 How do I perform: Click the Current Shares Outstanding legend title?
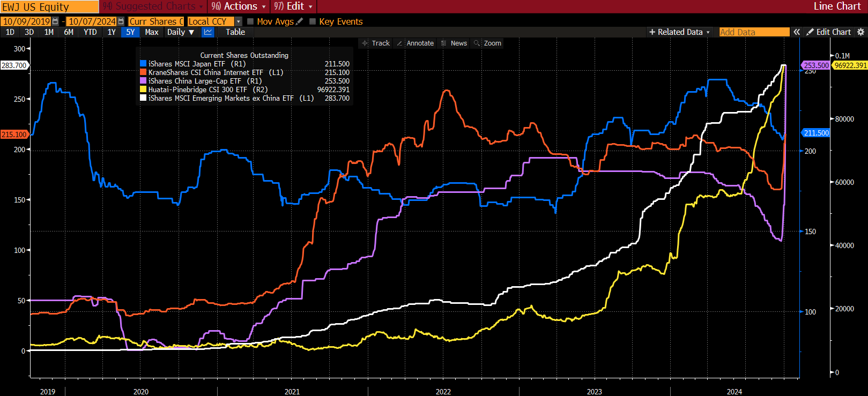click(x=244, y=55)
